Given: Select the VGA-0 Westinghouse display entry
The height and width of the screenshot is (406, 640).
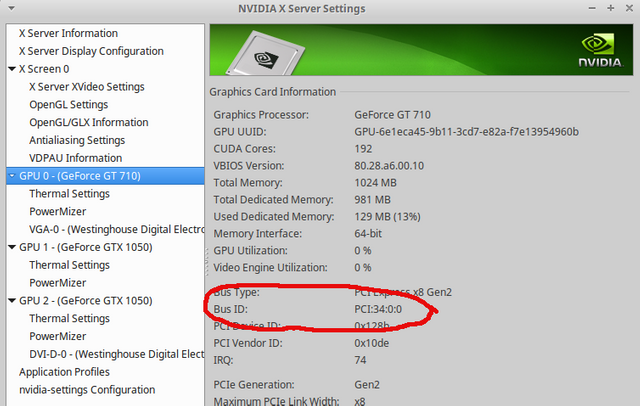Looking at the screenshot, I should (116, 229).
